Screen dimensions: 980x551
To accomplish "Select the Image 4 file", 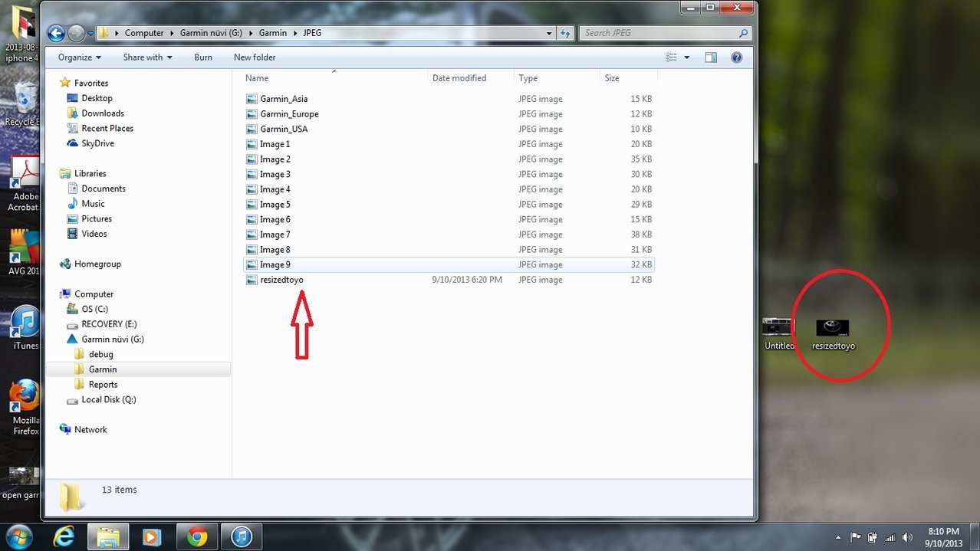I will coord(275,189).
